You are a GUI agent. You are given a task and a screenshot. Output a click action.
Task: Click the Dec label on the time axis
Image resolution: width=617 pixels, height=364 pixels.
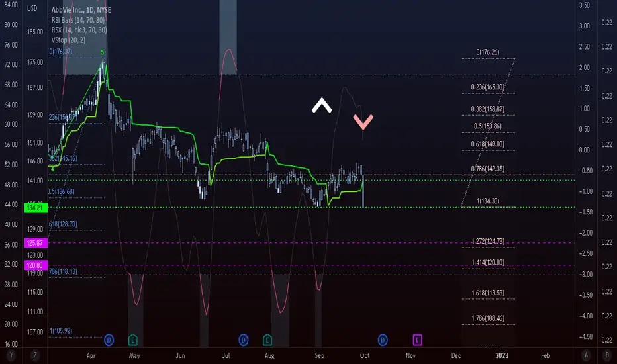coord(456,355)
